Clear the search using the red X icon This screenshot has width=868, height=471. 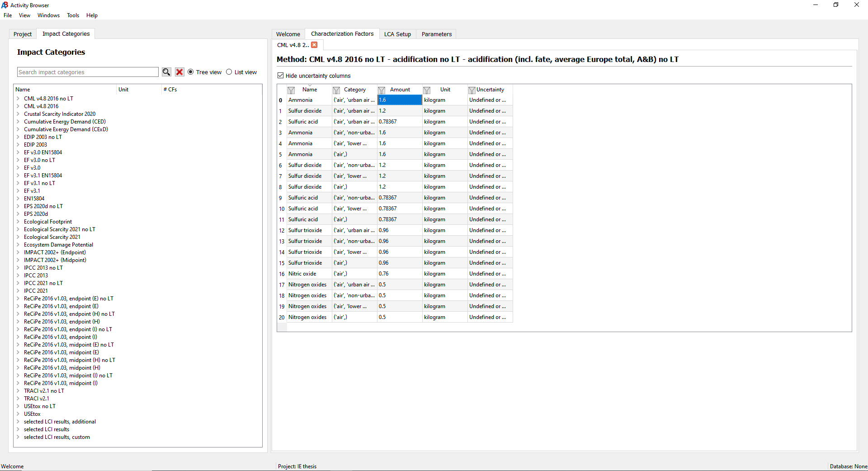[x=179, y=72]
